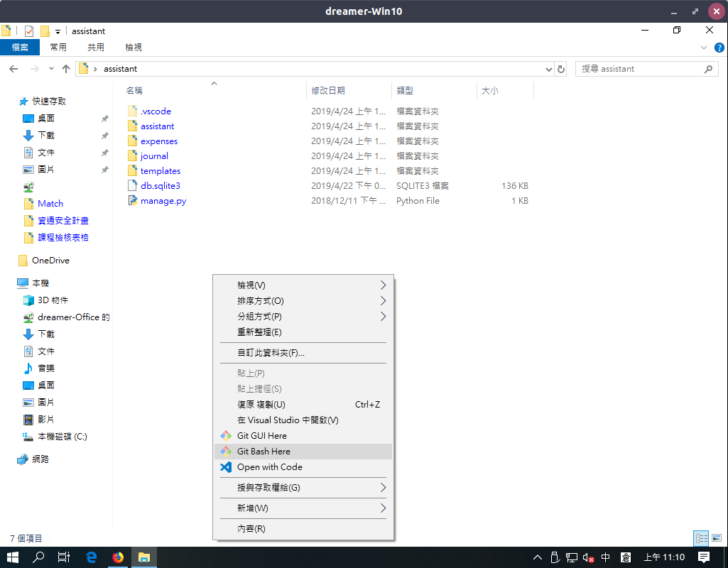The height and width of the screenshot is (568, 728).
Task: Open Git Bash Here from context menu
Action: pos(264,452)
